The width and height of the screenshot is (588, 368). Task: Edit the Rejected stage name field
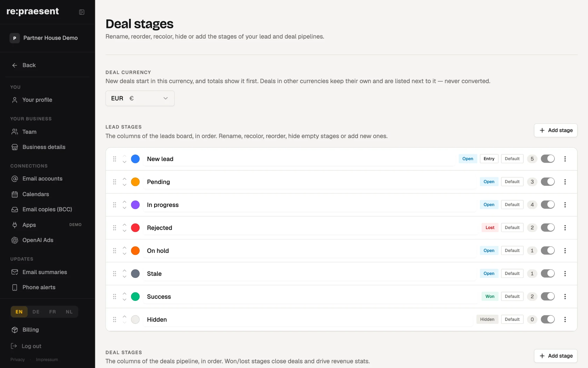click(310, 228)
